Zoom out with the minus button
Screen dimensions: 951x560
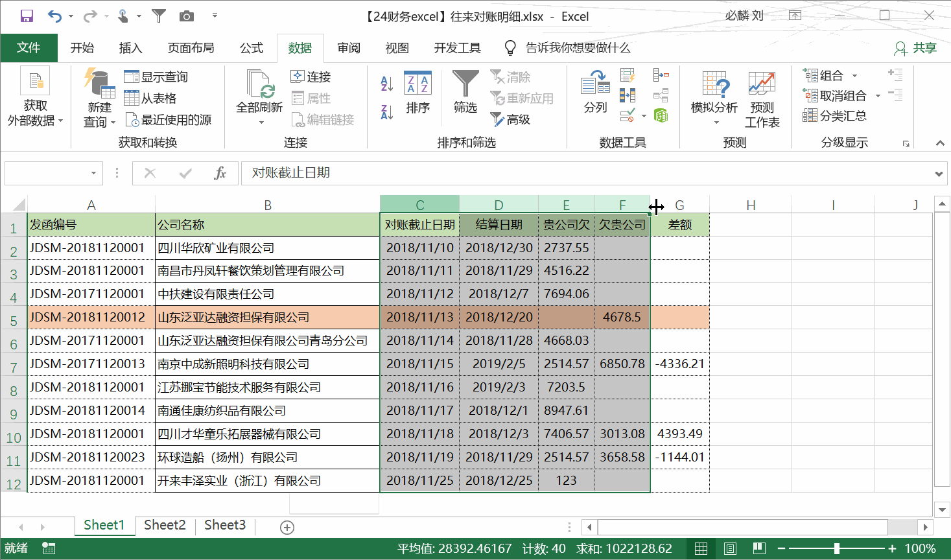(x=781, y=549)
